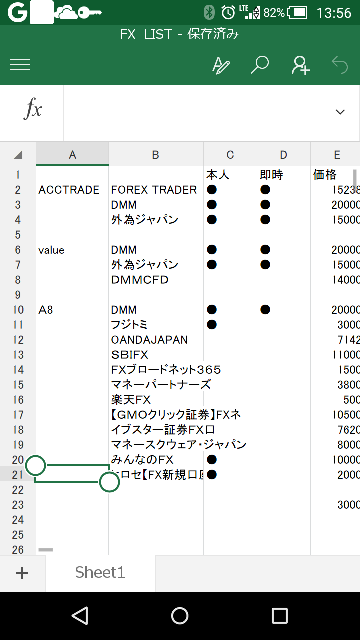
Task: Select the 本人 header cell
Action: point(230,175)
